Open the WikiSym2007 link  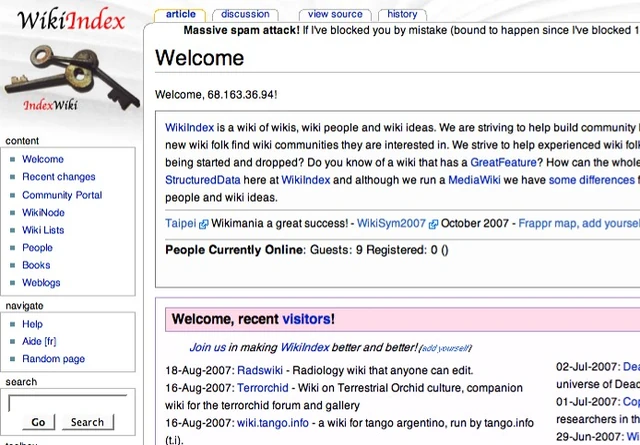pyautogui.click(x=391, y=224)
